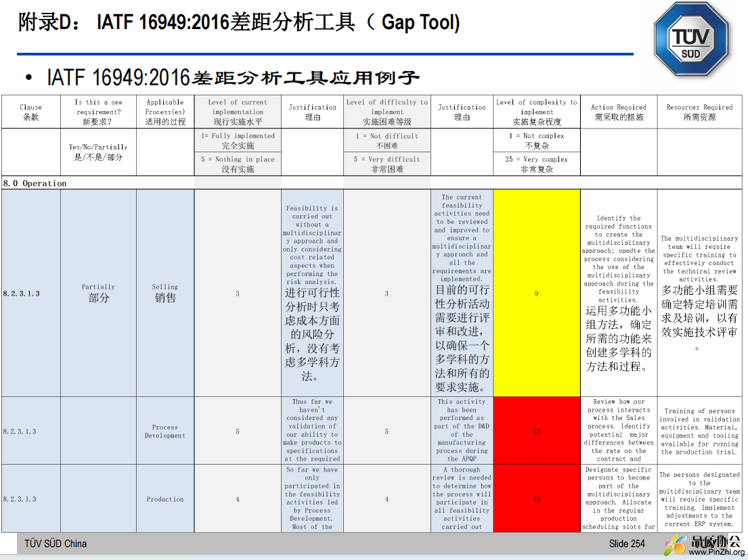The height and width of the screenshot is (560, 748).
Task: Click the 'Slide 254' footer label
Action: click(x=627, y=543)
